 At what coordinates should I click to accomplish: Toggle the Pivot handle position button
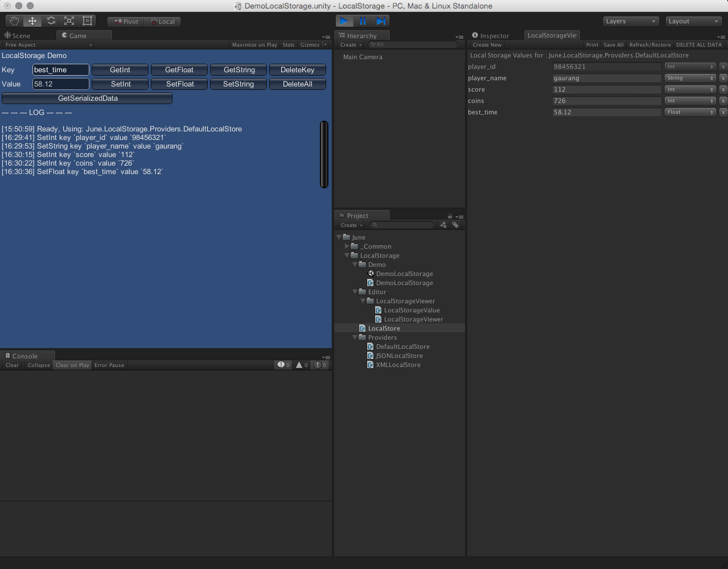point(126,22)
